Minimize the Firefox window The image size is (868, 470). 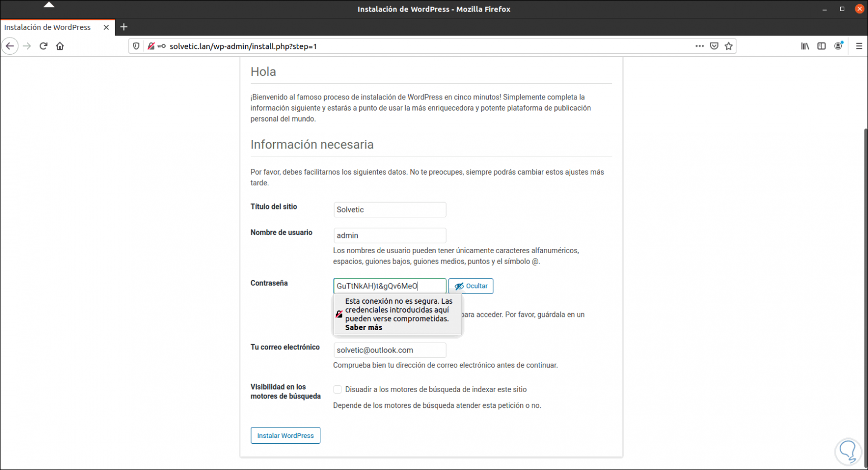(825, 9)
